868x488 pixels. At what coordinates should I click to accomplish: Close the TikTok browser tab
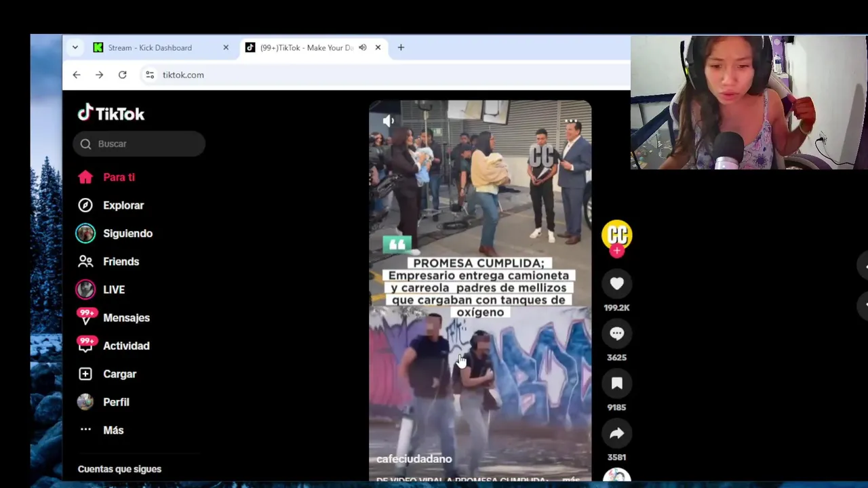click(x=378, y=47)
